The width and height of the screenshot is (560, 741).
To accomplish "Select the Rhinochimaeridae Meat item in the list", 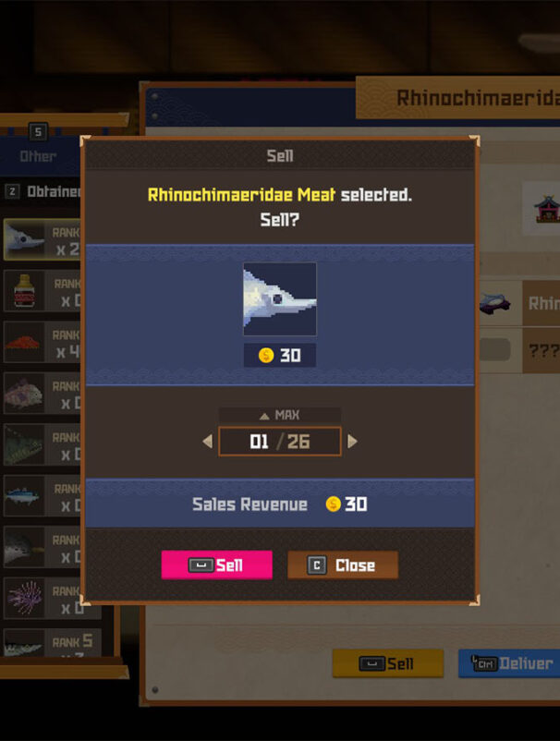I will tap(43, 239).
